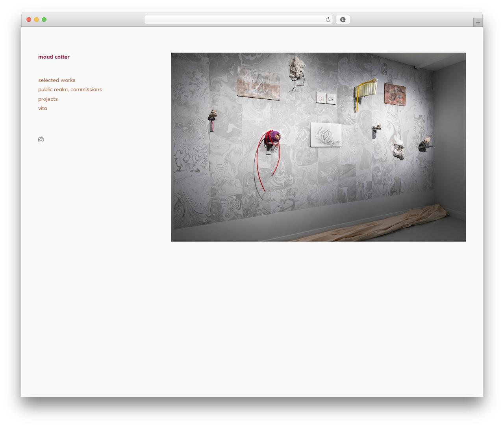Go to public realm, commissions
Viewport: 504px width, 427px height.
coord(70,89)
